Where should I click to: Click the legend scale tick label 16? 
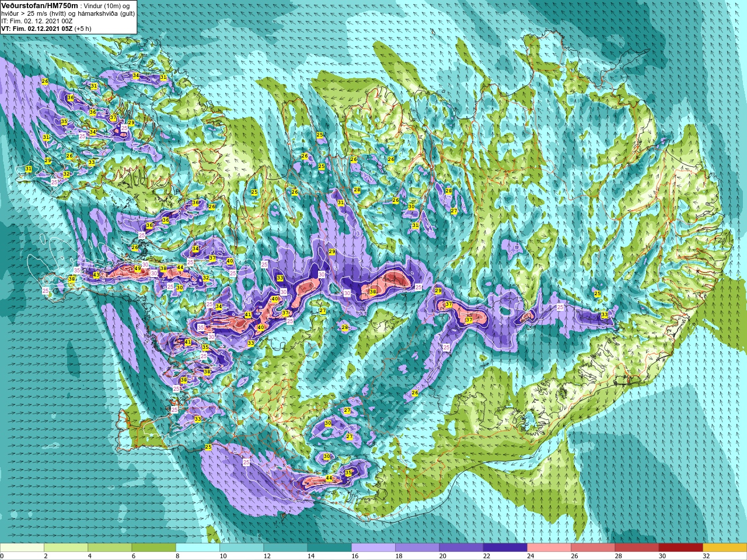(x=355, y=556)
